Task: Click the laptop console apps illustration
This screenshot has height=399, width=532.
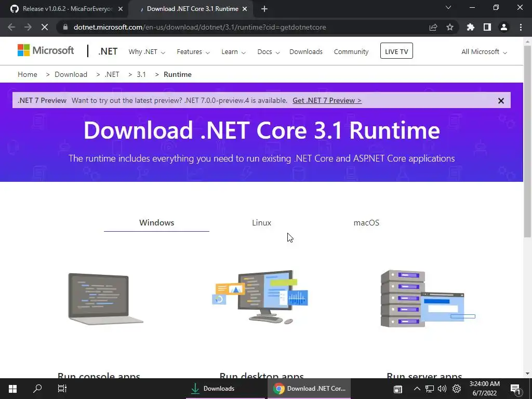Action: tap(105, 299)
